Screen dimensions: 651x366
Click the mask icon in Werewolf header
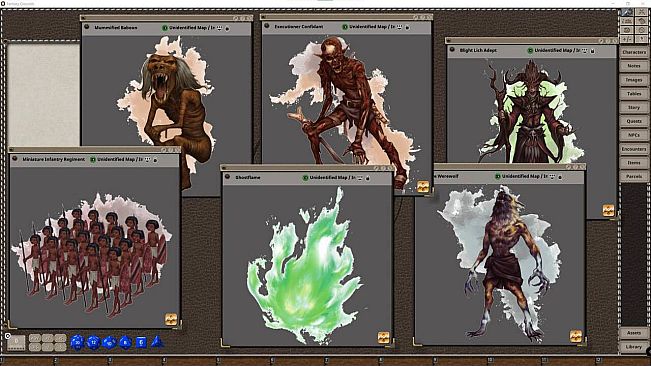point(552,176)
